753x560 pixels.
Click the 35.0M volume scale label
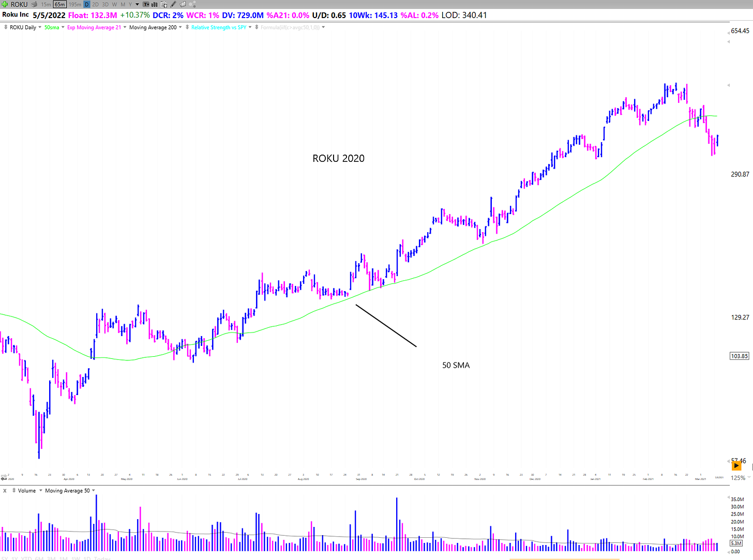point(737,500)
